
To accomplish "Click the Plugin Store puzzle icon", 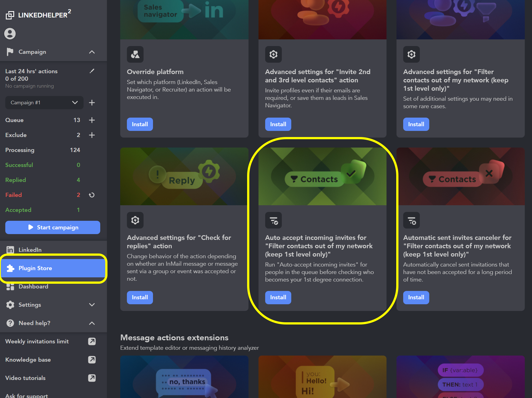I will [10, 268].
